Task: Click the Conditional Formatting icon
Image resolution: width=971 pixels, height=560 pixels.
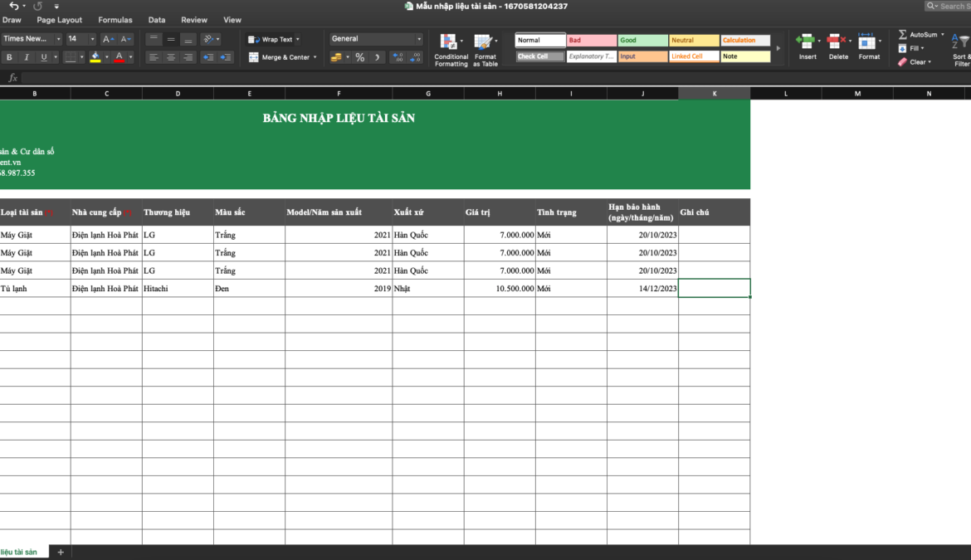Action: 451,42
